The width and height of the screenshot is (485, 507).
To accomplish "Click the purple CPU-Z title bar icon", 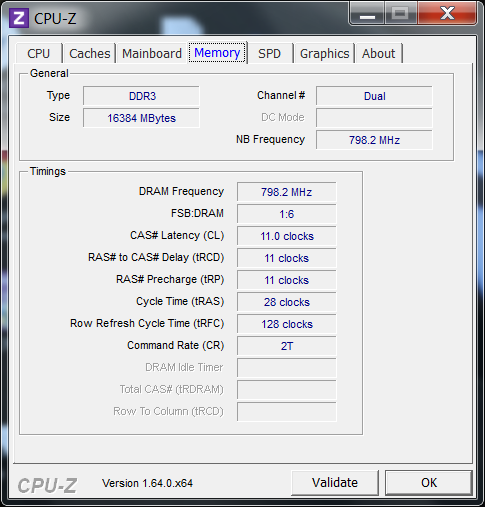I will pyautogui.click(x=19, y=18).
